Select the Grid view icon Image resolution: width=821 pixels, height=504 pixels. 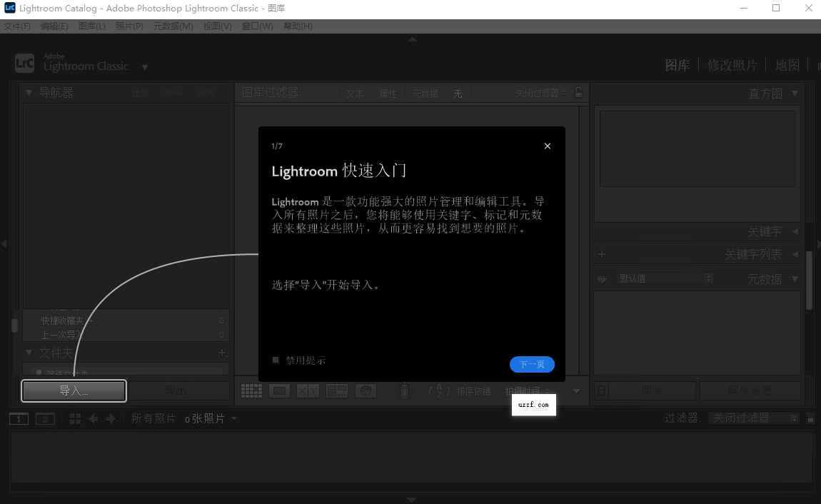pyautogui.click(x=251, y=390)
